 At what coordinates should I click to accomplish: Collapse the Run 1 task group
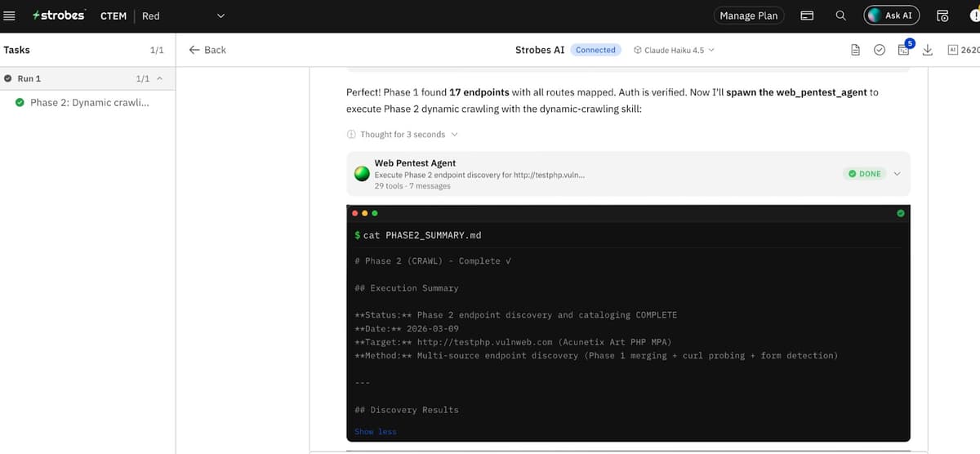[159, 78]
